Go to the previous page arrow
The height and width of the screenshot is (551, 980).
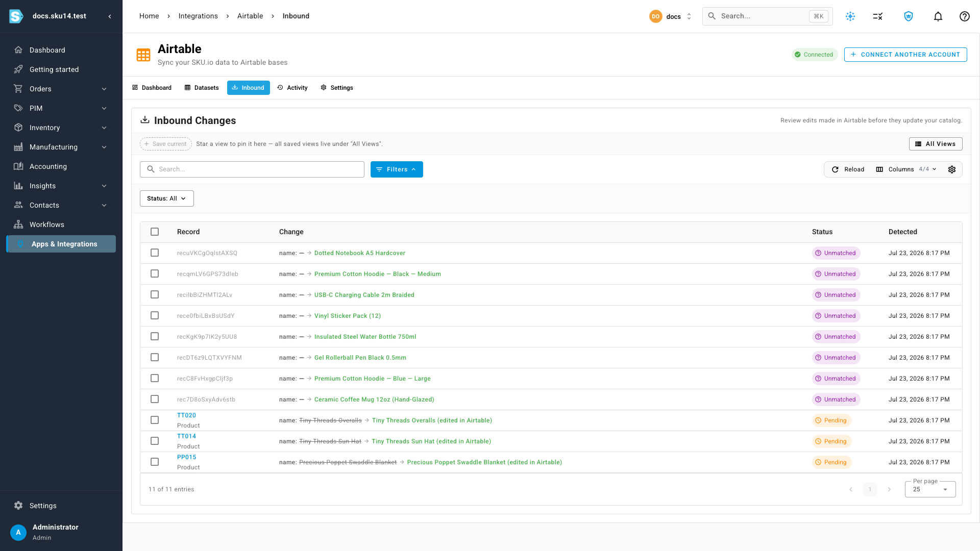pos(851,489)
